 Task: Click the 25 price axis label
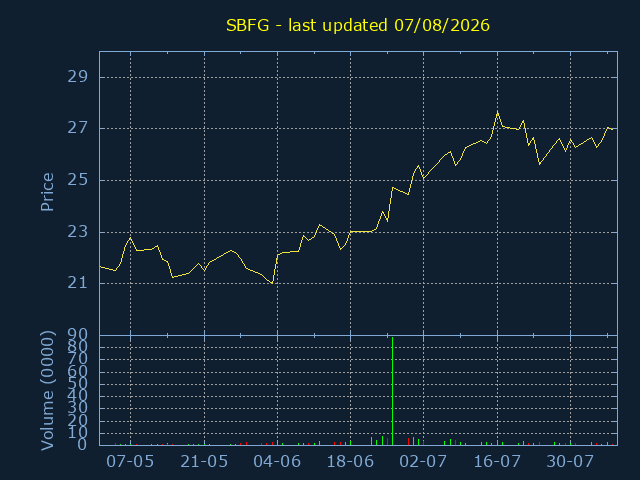78,180
